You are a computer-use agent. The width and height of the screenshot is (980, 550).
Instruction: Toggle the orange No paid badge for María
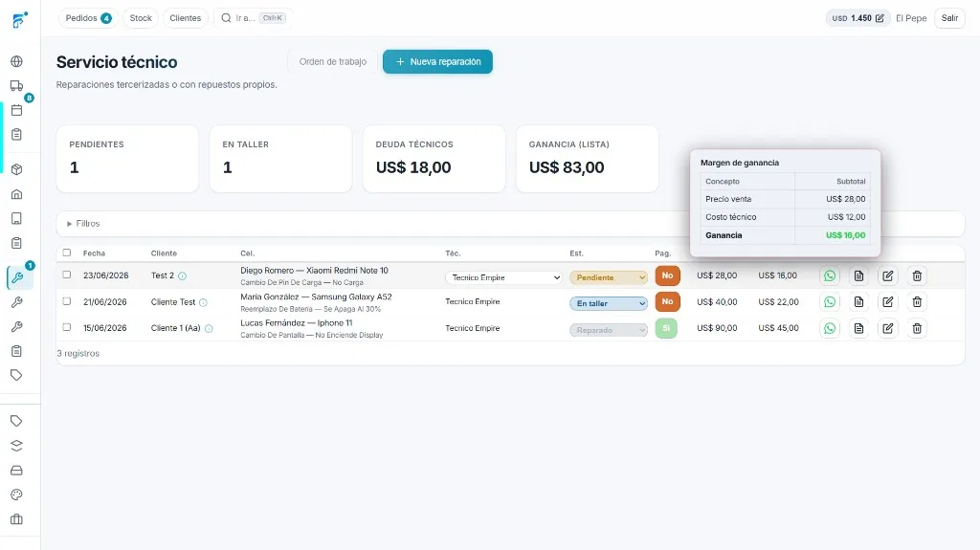click(667, 302)
